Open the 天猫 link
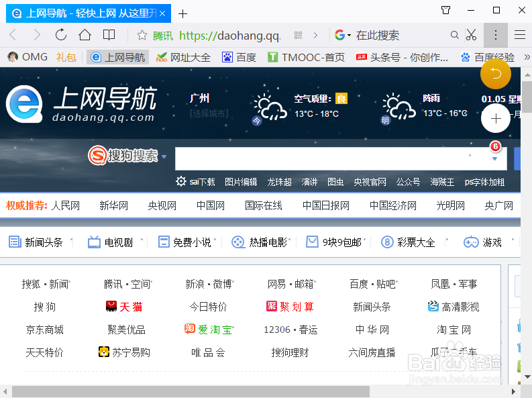 coord(124,307)
